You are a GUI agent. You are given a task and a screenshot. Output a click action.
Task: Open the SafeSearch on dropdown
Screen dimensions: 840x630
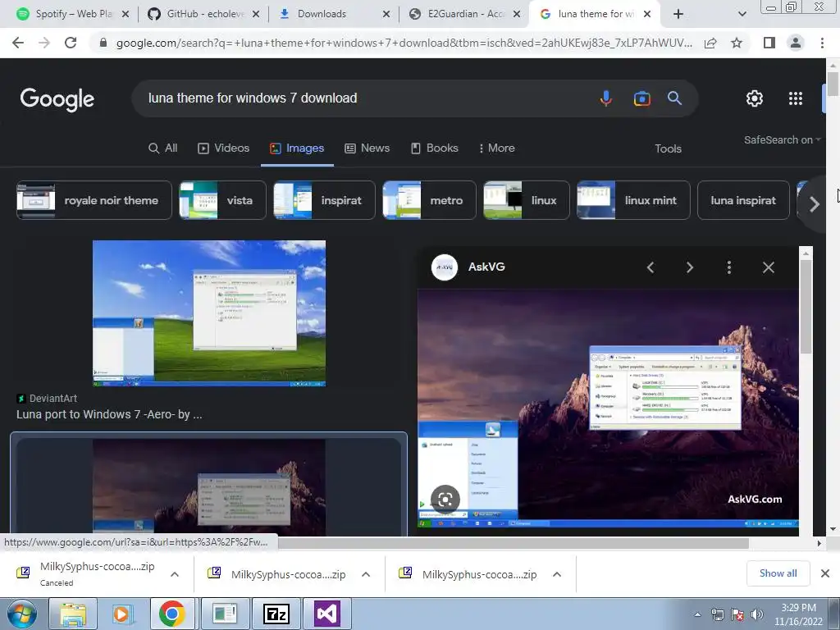point(782,139)
